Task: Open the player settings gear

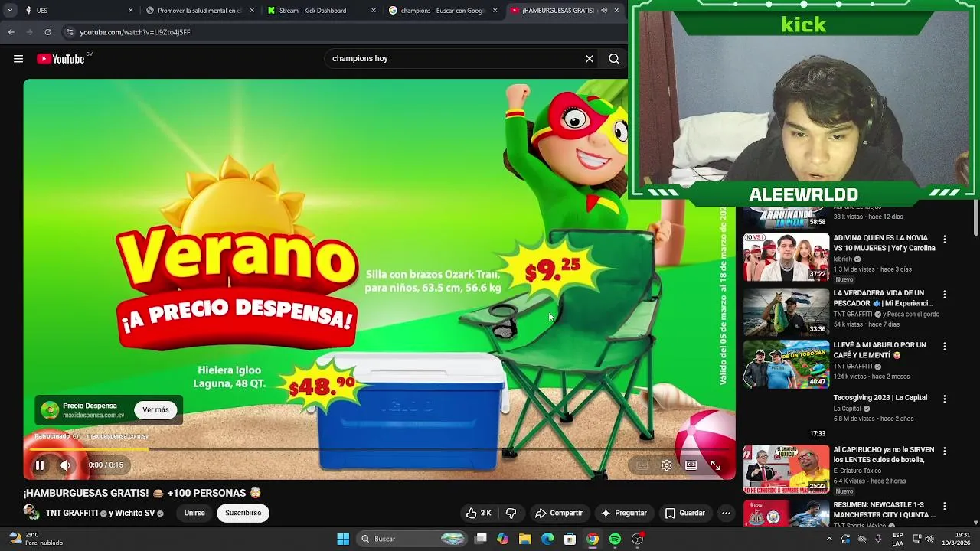Action: click(x=667, y=465)
